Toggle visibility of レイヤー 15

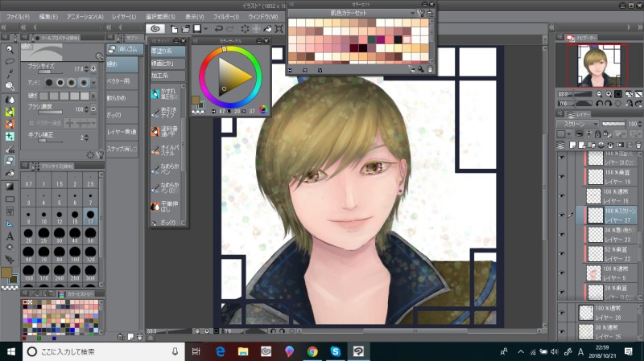click(x=562, y=195)
